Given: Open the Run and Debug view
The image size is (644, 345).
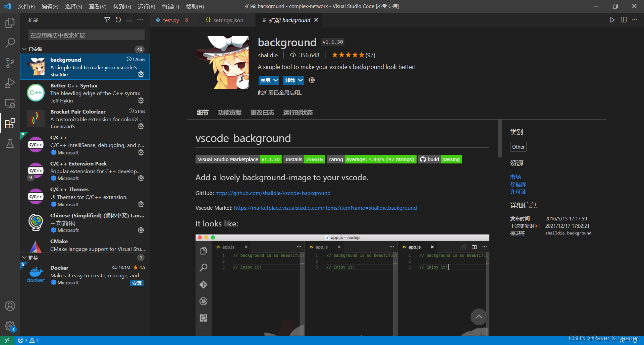Looking at the screenshot, I should point(10,83).
